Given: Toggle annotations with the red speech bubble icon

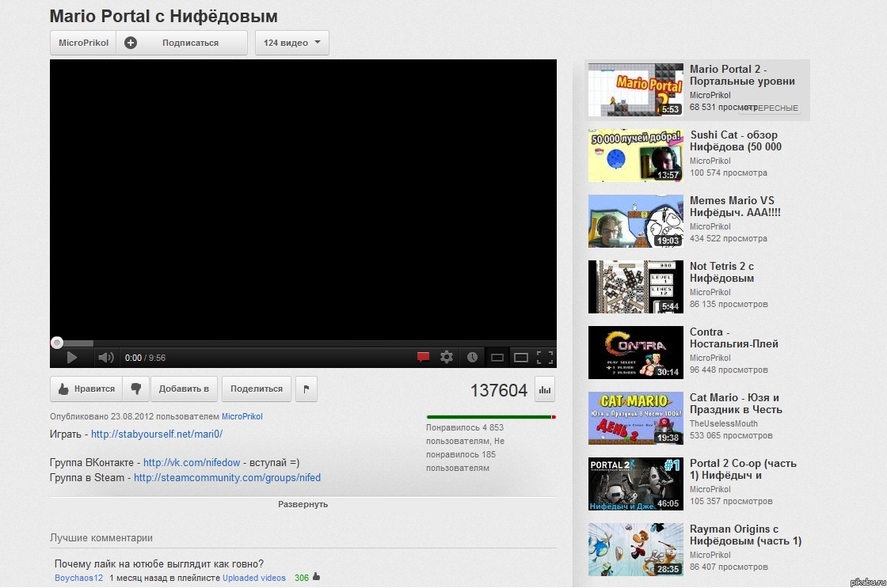Looking at the screenshot, I should 423,357.
